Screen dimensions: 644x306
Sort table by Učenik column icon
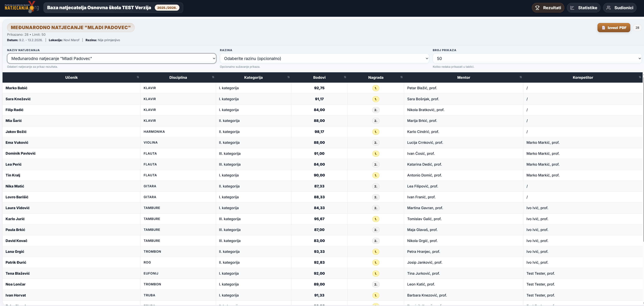[138, 77]
